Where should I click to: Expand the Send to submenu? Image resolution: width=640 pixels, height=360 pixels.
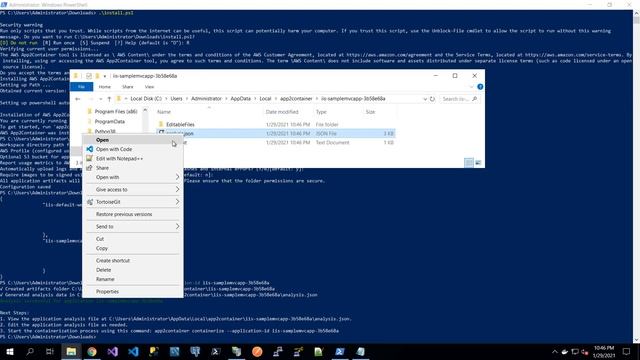pos(133,227)
